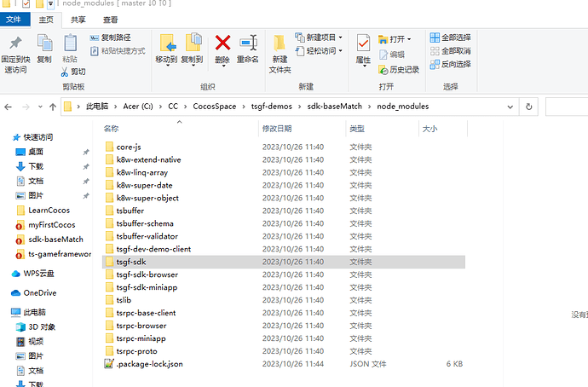Open the File (文件) ribbon tab
588x387 pixels.
[x=14, y=20]
